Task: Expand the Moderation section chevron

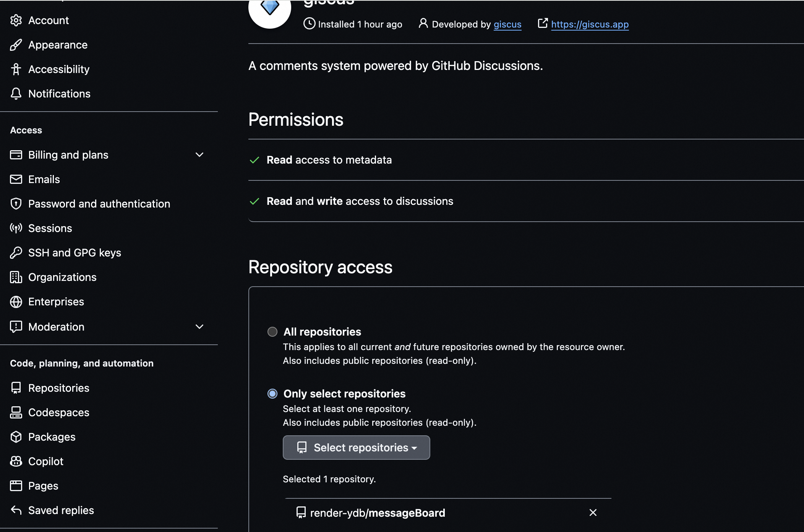Action: (199, 327)
